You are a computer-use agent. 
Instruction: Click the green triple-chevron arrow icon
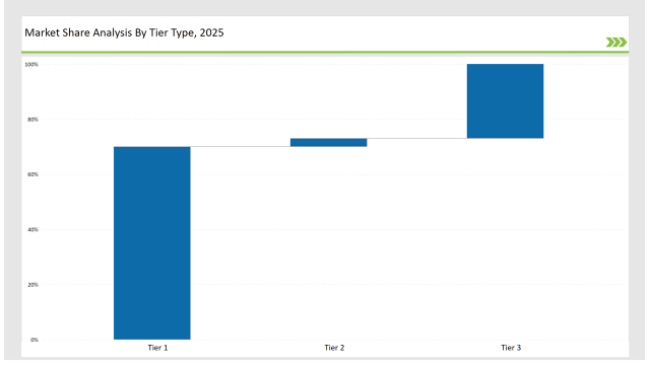click(616, 42)
